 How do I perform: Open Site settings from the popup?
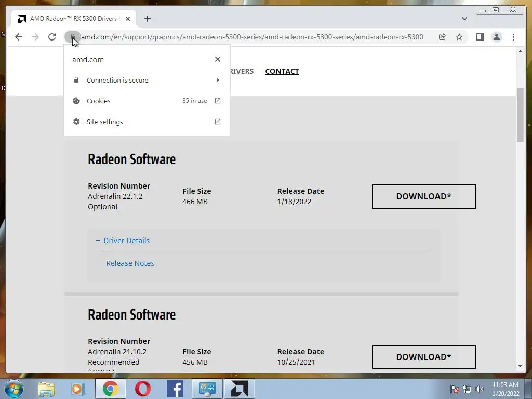pyautogui.click(x=147, y=122)
